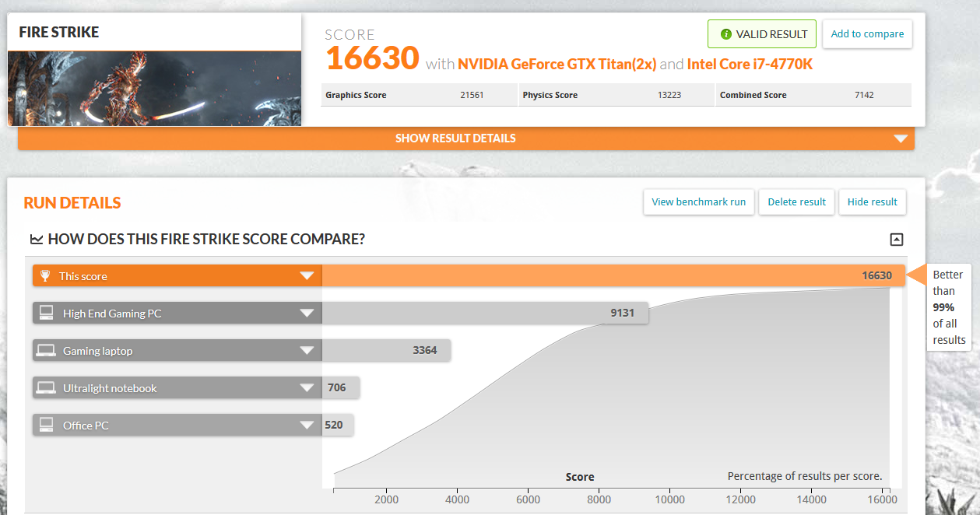Screen dimensions: 980x515
Task: Click the laptop icon for Gaming laptop
Action: coord(47,351)
